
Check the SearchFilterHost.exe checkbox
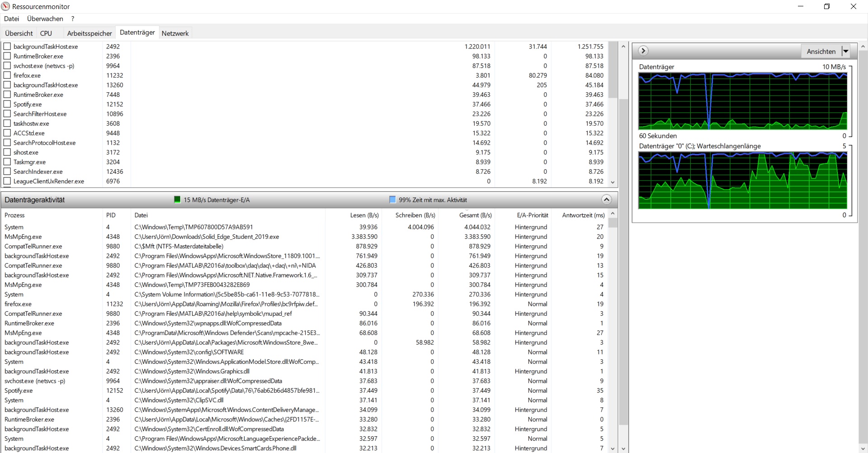(7, 114)
